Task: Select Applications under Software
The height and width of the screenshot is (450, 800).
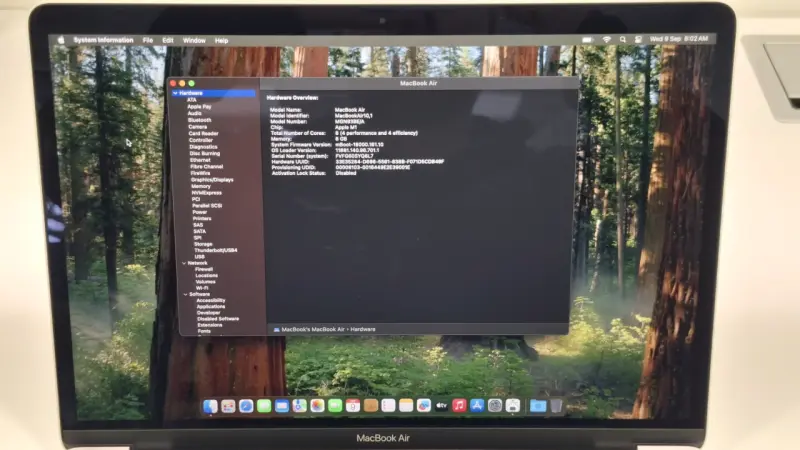Action: (x=211, y=307)
